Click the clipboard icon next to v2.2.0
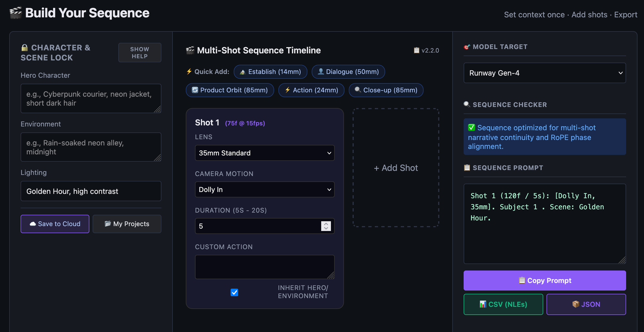The width and height of the screenshot is (644, 332). (417, 50)
